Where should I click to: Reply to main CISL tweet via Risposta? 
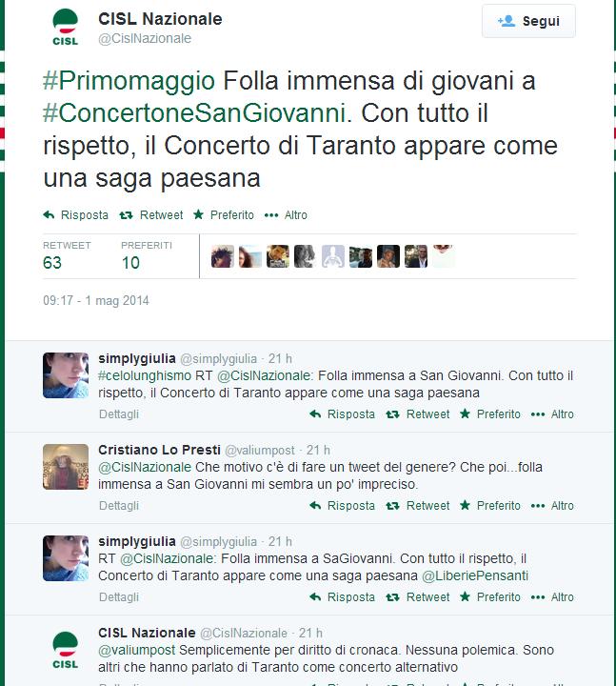coord(75,214)
